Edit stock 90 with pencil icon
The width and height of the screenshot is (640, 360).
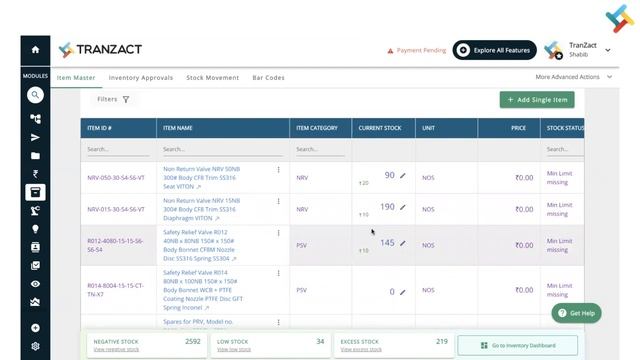[x=403, y=176]
